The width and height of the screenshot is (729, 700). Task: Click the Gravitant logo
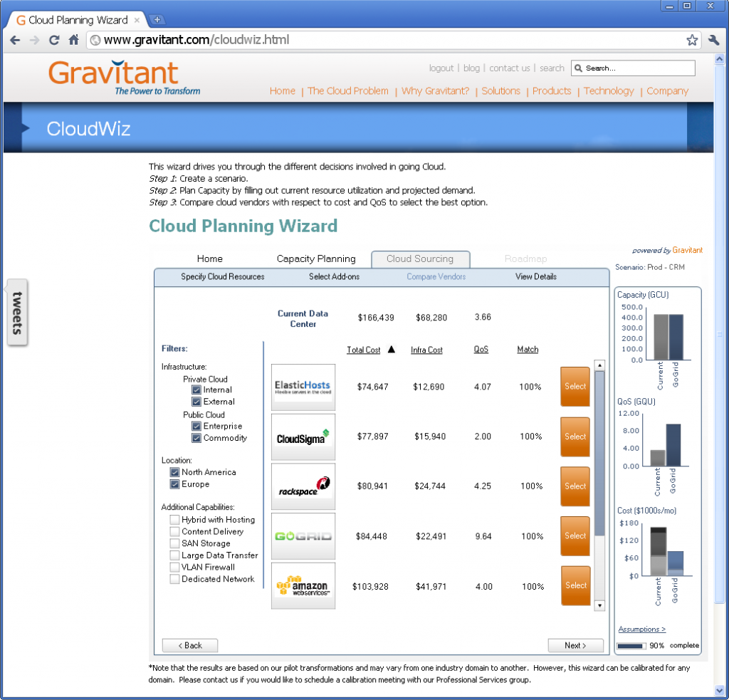coord(124,78)
